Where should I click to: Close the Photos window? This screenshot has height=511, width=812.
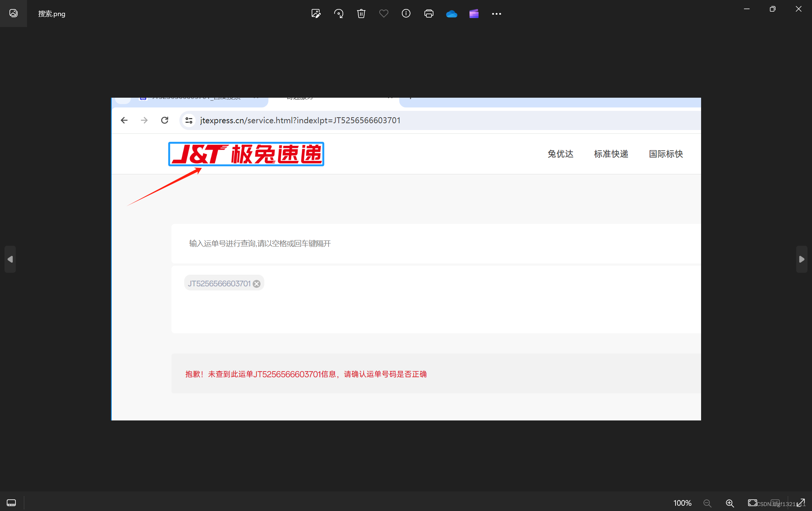pyautogui.click(x=798, y=9)
